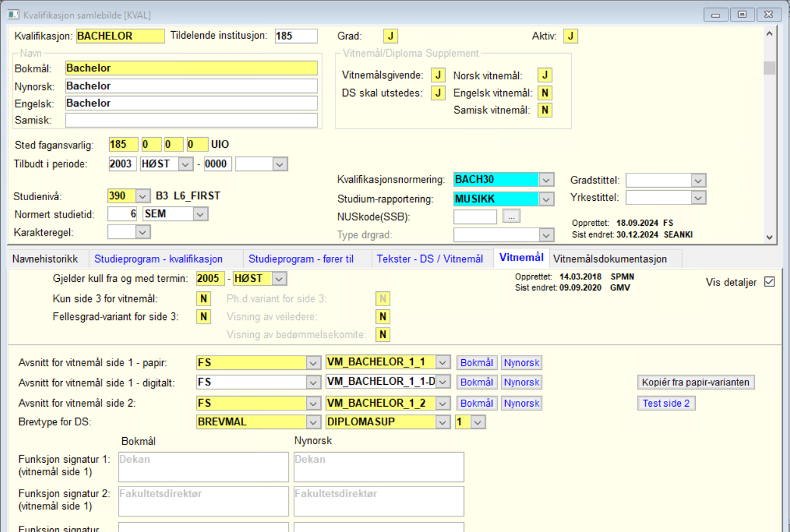Viewport: 790px width, 532px height.
Task: Open the Studieprogram - fører til tab
Action: (x=301, y=259)
